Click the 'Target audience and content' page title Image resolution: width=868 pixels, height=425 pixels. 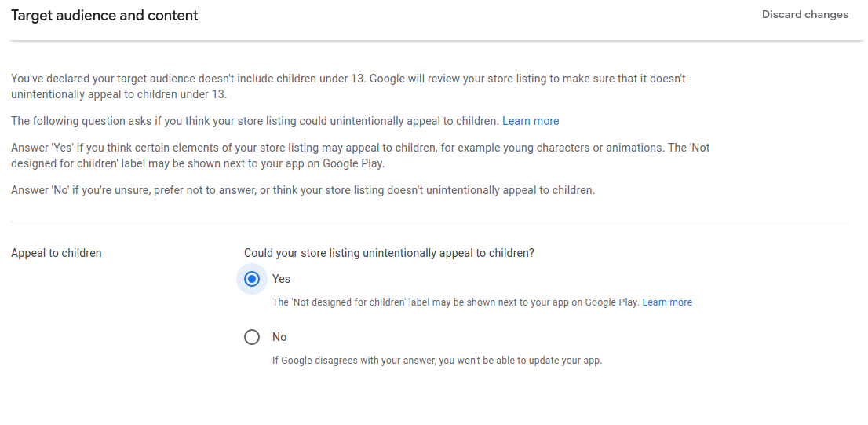tap(104, 16)
